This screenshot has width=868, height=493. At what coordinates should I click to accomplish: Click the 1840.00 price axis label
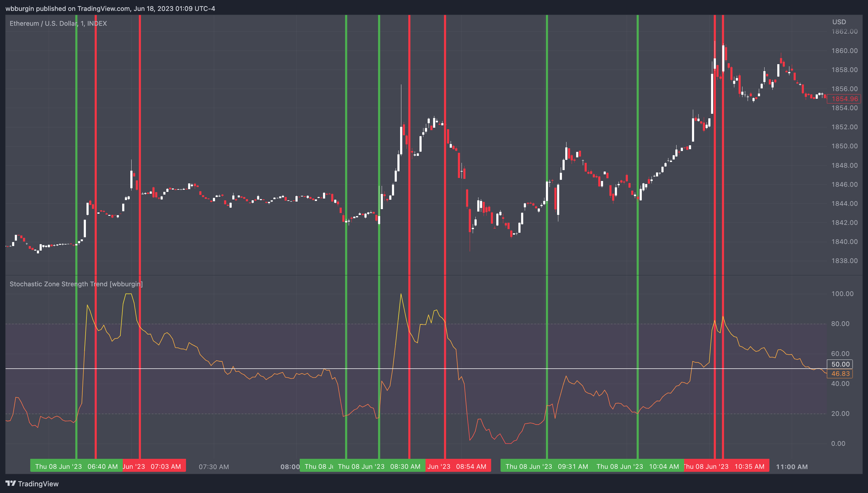[x=844, y=242]
